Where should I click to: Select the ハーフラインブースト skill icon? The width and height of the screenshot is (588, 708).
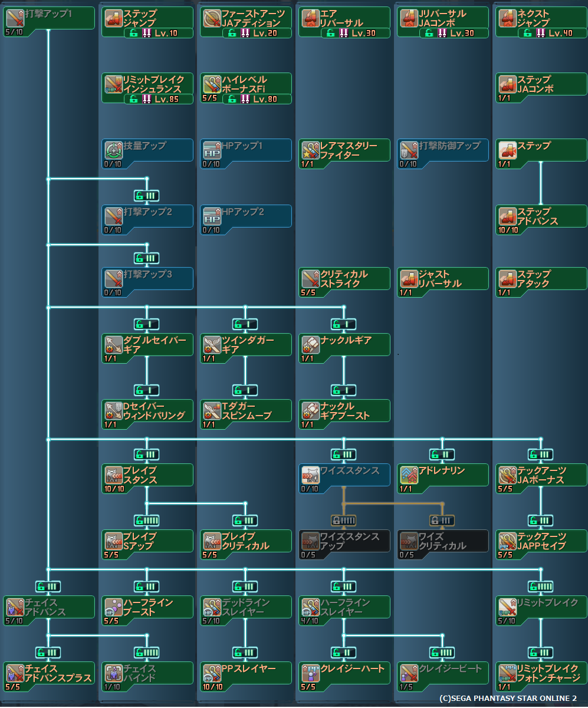click(x=113, y=607)
